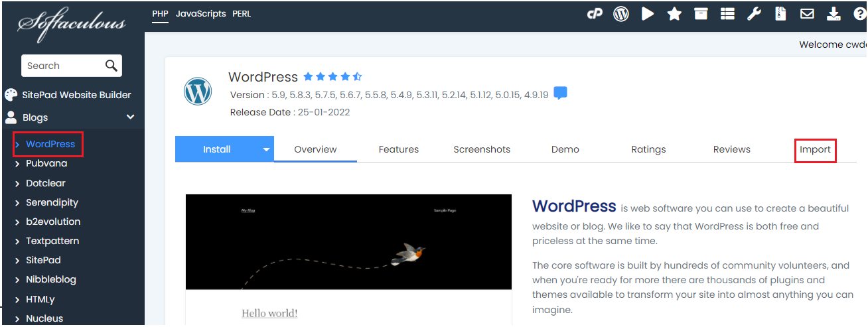
Task: Open the cPanel control panel icon
Action: (594, 14)
